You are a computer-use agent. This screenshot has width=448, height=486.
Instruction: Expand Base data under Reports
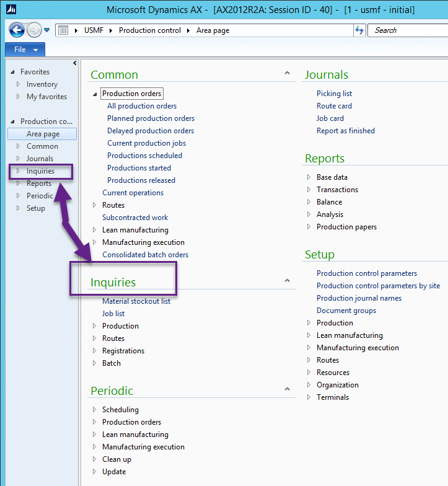pyautogui.click(x=309, y=177)
